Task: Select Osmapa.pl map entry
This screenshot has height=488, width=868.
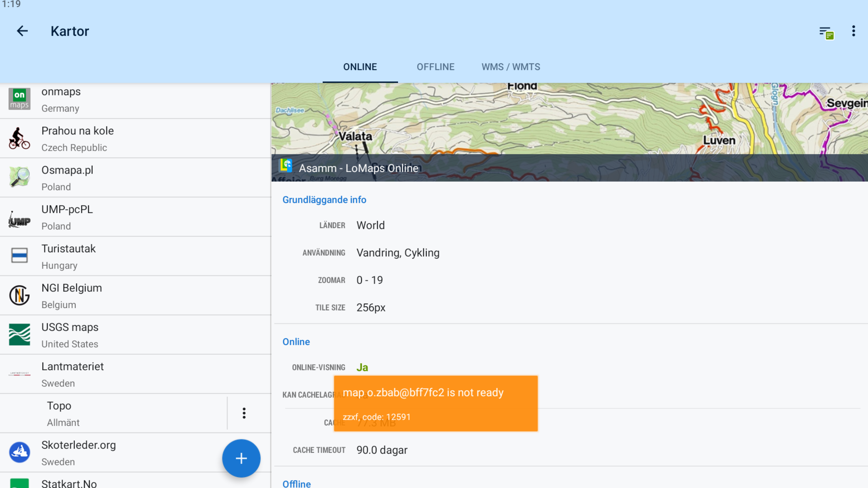Action: tap(135, 178)
